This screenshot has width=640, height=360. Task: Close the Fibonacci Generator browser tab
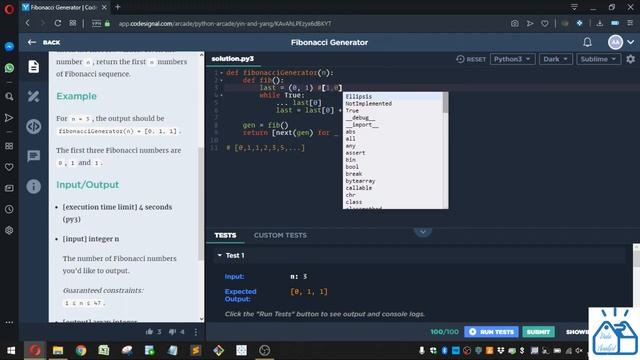point(104,7)
